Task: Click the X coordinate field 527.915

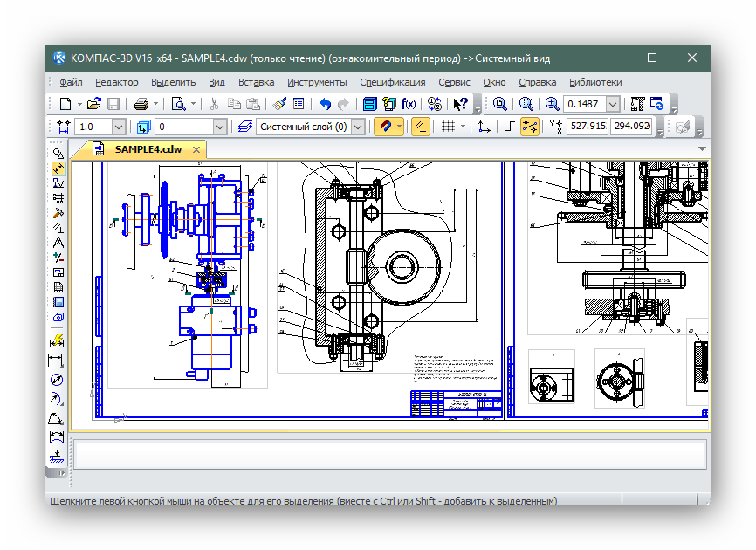Action: coord(587,127)
